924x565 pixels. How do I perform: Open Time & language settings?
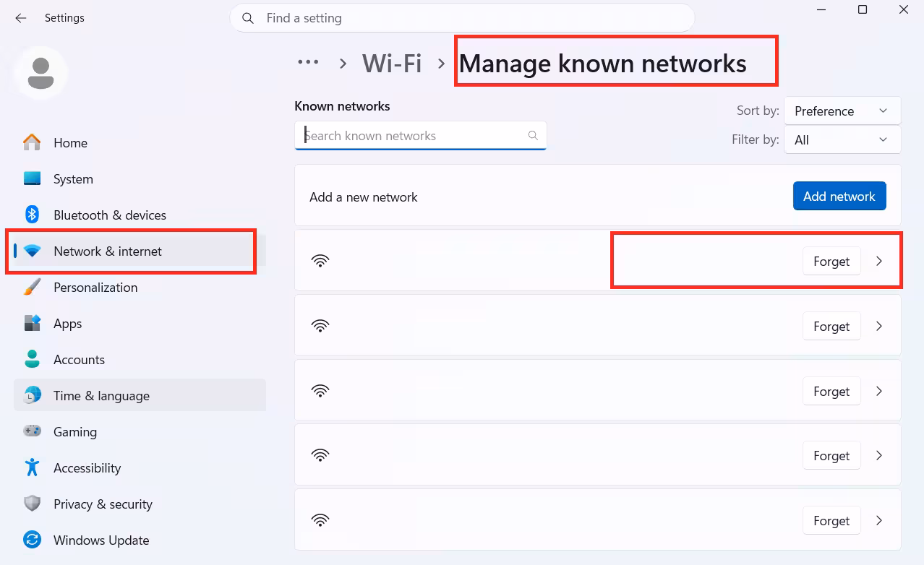[140, 395]
